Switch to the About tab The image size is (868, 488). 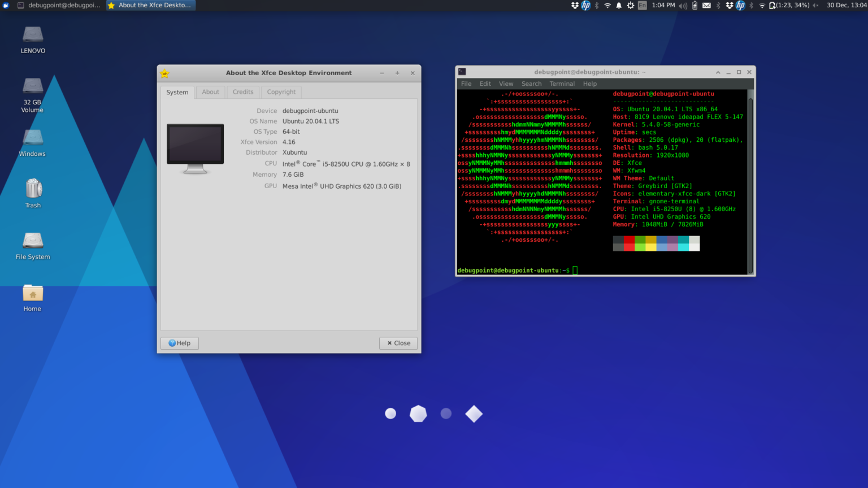pos(211,91)
